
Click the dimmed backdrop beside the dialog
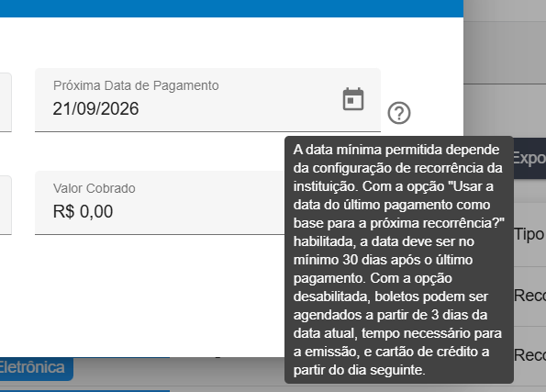pyautogui.click(x=505, y=52)
